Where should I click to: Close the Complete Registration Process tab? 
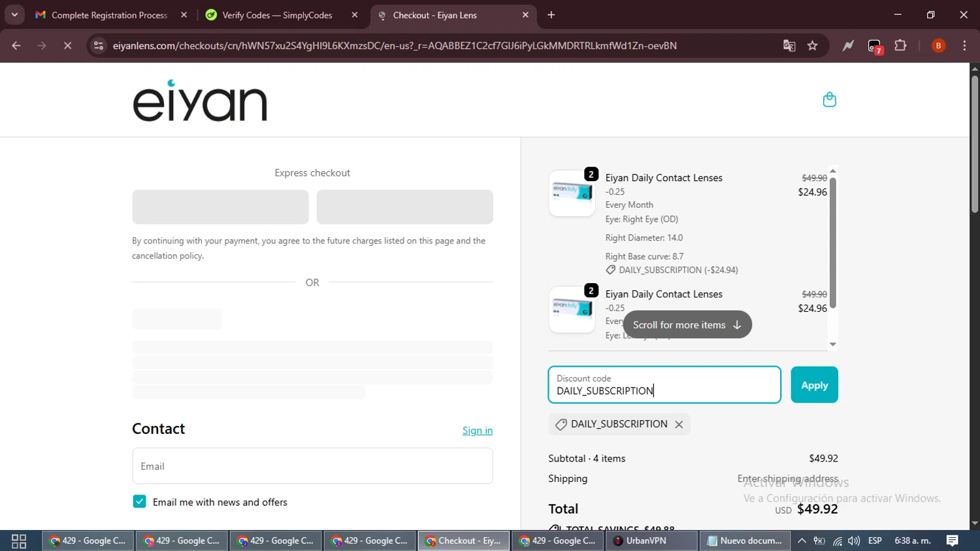(184, 15)
